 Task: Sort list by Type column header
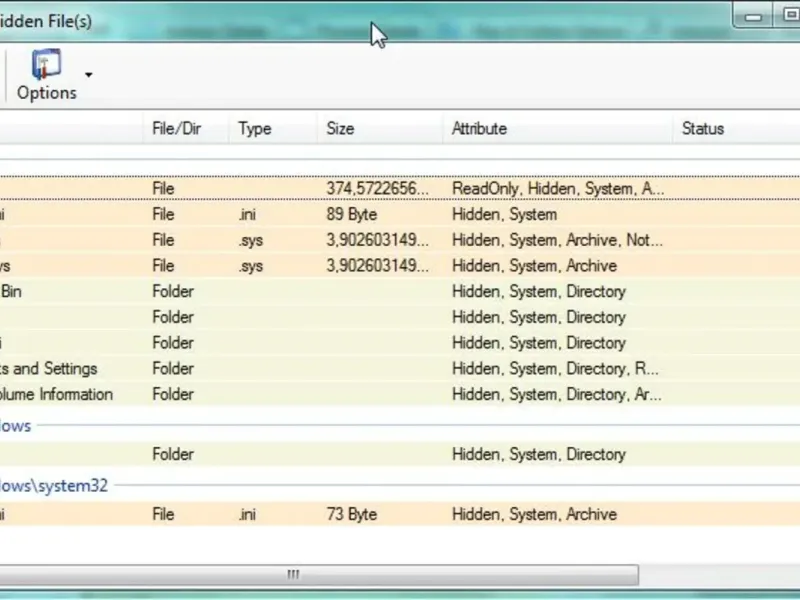click(255, 129)
